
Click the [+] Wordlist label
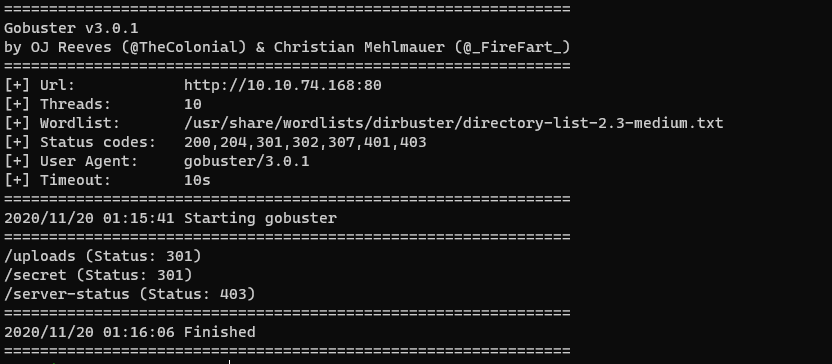tap(62, 124)
